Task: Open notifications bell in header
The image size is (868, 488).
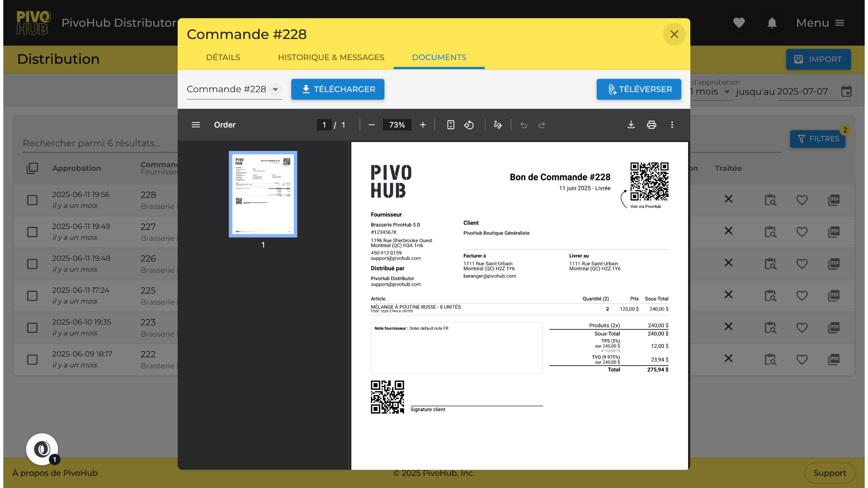Action: click(772, 23)
